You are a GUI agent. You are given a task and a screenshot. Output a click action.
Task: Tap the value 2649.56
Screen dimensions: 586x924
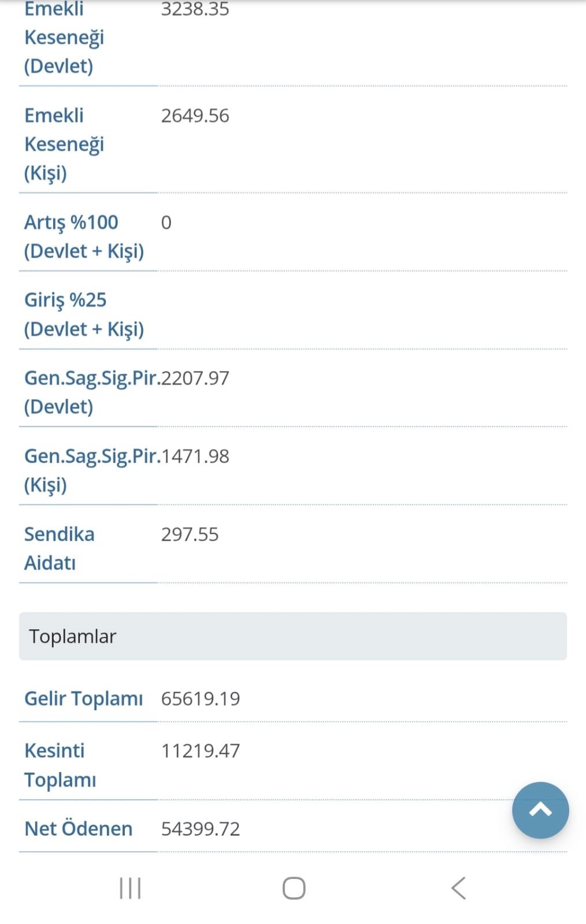click(x=195, y=116)
